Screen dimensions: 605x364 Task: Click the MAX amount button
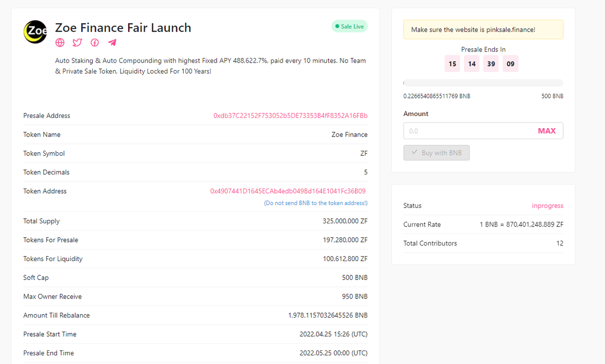[x=547, y=131]
